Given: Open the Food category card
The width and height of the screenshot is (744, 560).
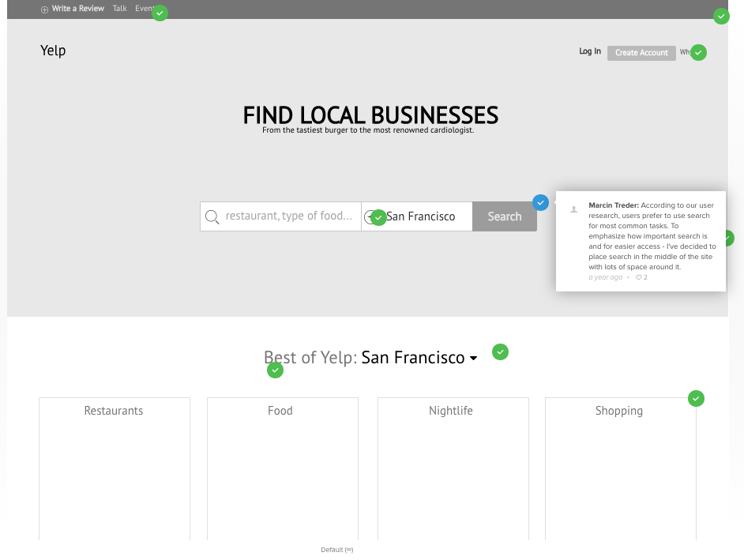Looking at the screenshot, I should pyautogui.click(x=283, y=469).
